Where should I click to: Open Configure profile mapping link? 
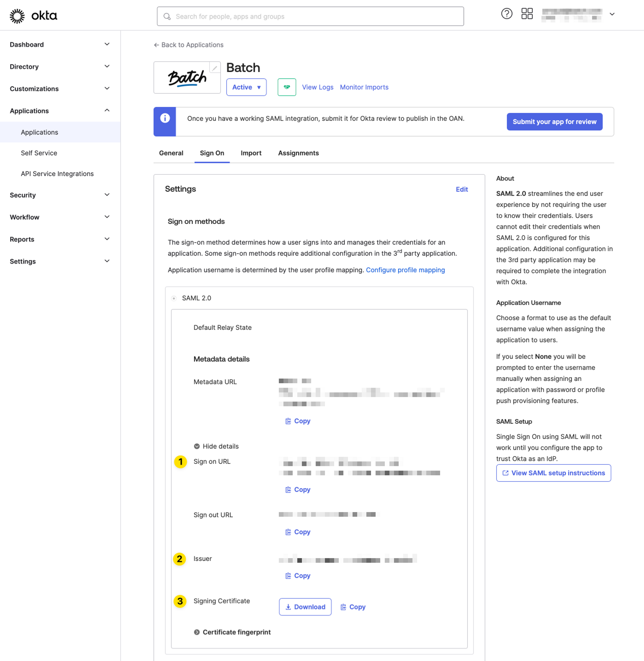405,270
